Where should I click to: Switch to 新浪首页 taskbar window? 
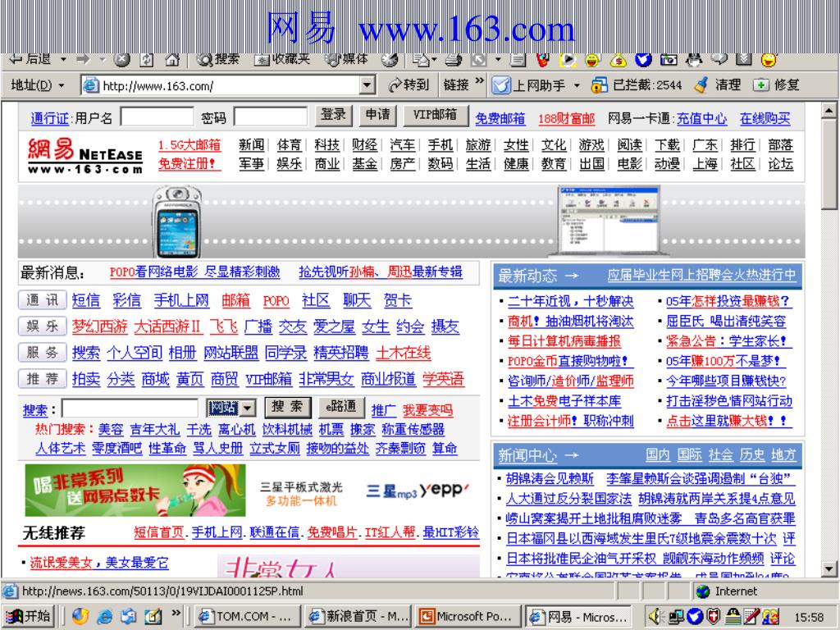(358, 617)
